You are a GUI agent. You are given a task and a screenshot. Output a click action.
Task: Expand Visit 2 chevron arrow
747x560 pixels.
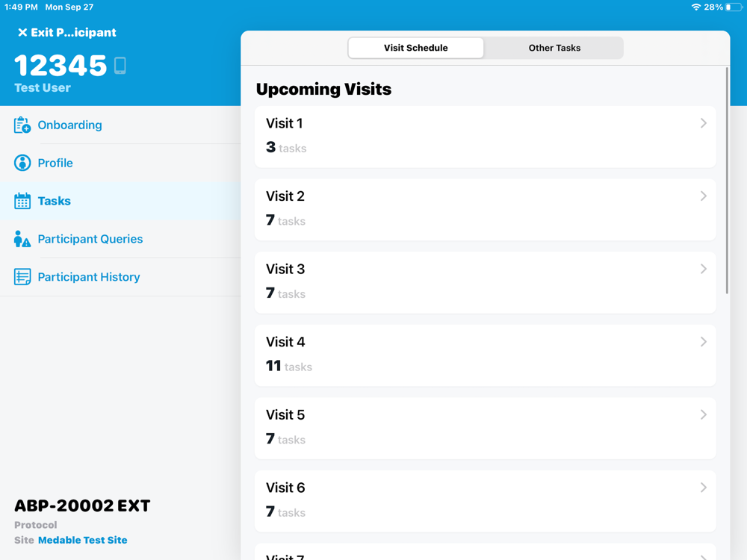pyautogui.click(x=703, y=196)
